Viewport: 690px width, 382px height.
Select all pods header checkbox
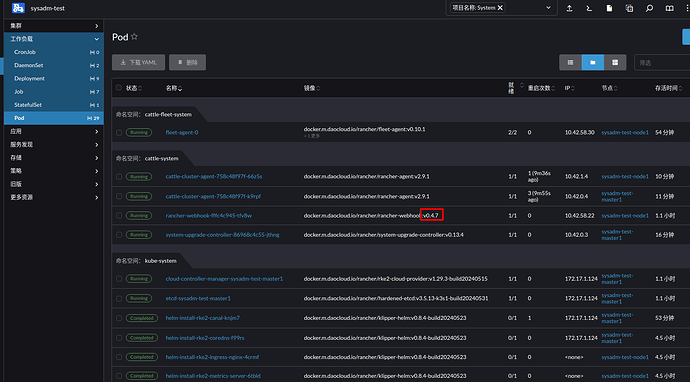click(119, 88)
